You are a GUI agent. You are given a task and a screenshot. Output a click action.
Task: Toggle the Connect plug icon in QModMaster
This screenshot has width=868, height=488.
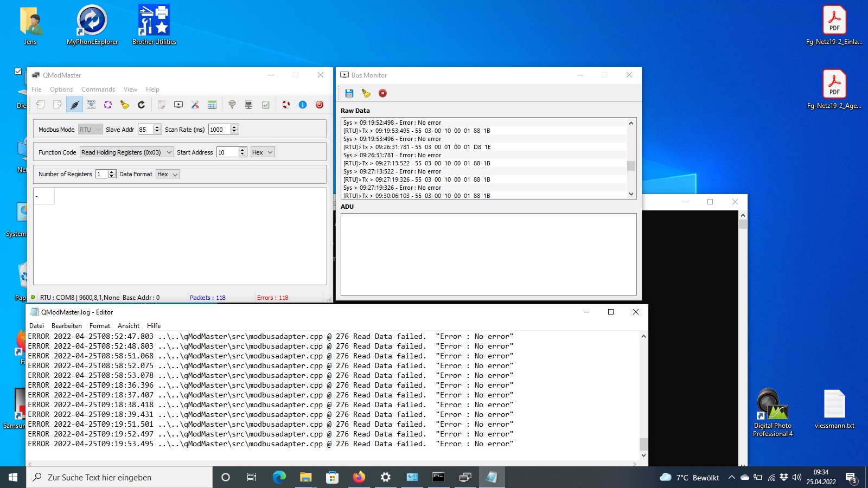tap(74, 105)
